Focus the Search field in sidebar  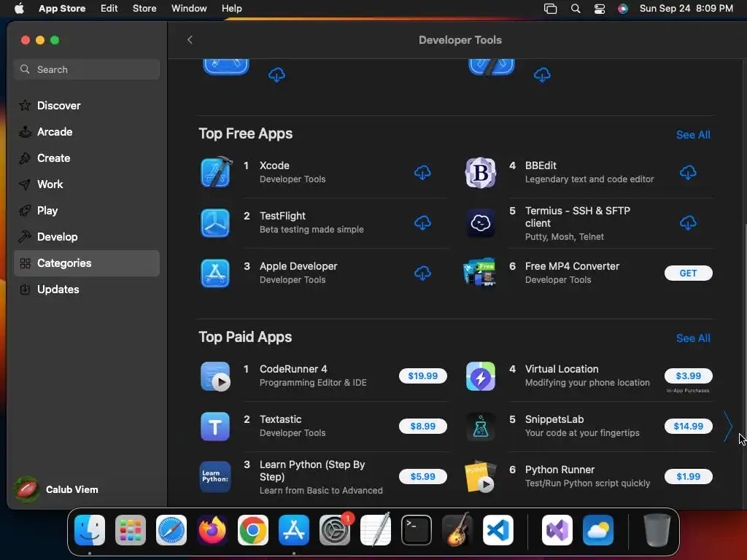pyautogui.click(x=87, y=69)
